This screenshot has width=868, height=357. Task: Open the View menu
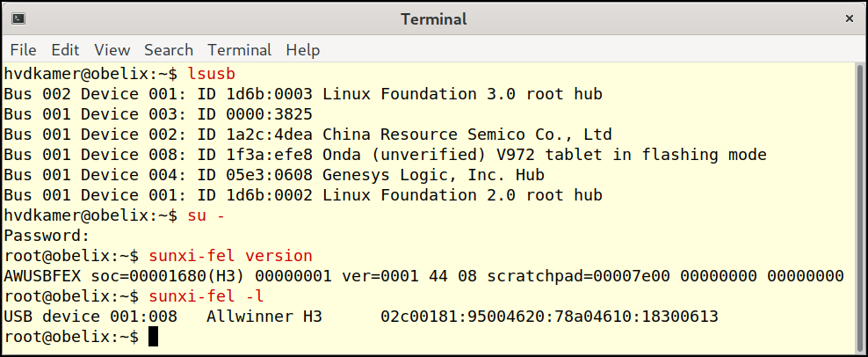[112, 50]
